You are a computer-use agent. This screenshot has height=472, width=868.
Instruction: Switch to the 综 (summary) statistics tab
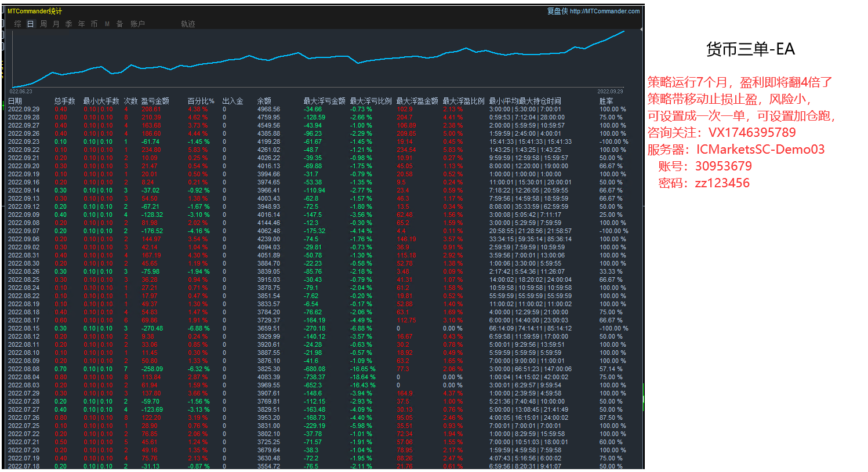pyautogui.click(x=18, y=24)
